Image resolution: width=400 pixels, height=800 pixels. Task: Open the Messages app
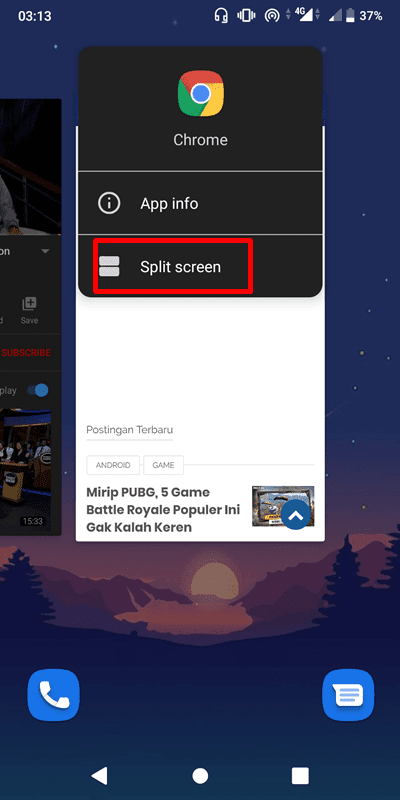pos(348,695)
